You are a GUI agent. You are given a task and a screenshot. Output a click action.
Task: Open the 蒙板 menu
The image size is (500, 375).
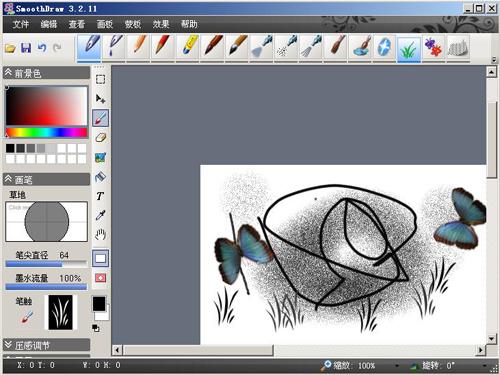click(133, 24)
